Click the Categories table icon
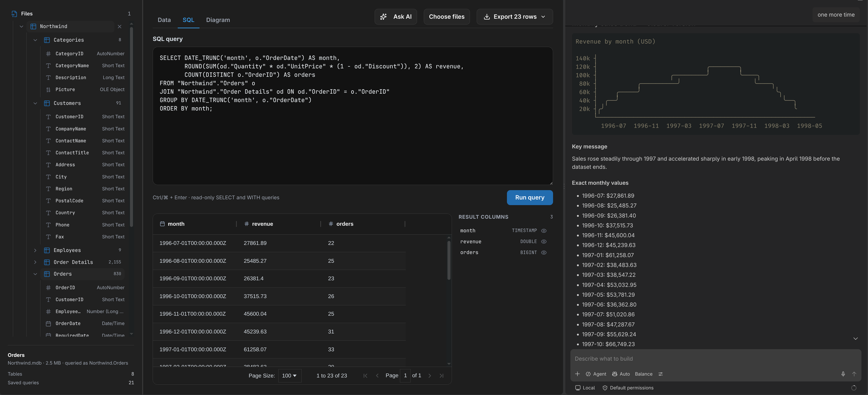The height and width of the screenshot is (395, 868). [47, 40]
